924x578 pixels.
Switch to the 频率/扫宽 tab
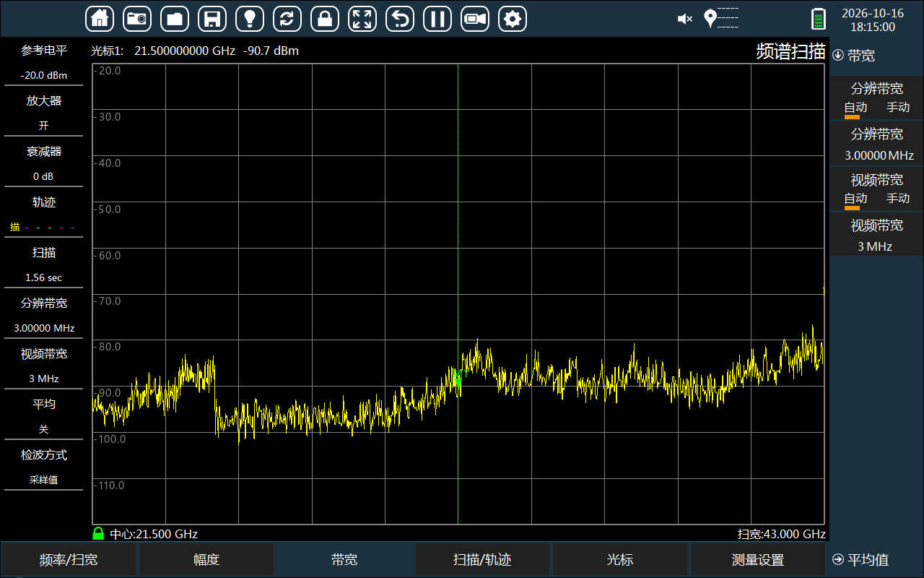click(69, 559)
